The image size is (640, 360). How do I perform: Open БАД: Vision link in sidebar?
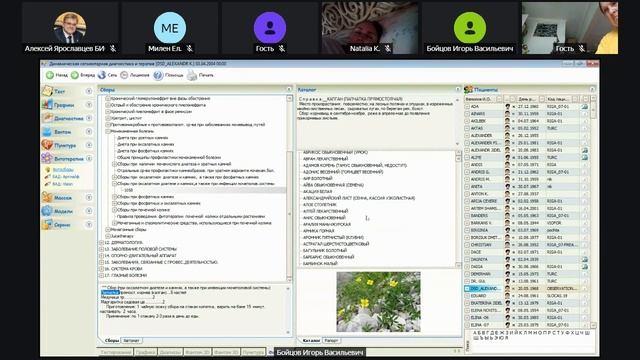tap(62, 184)
